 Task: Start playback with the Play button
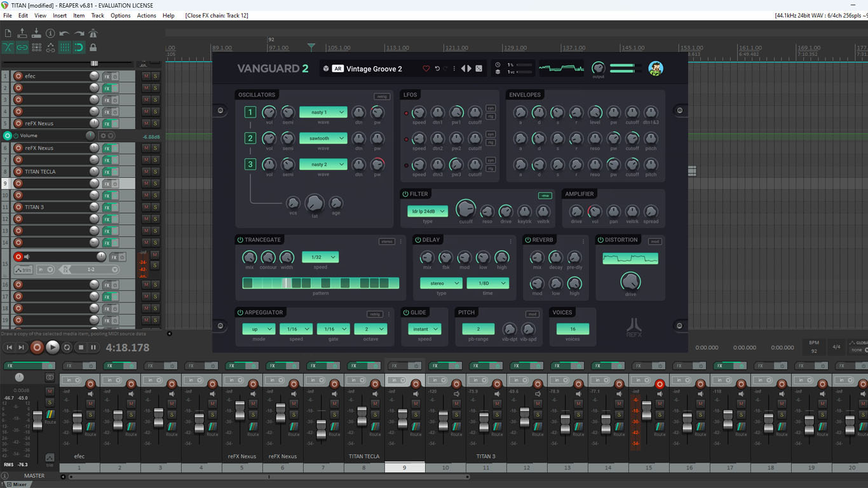[x=53, y=347]
